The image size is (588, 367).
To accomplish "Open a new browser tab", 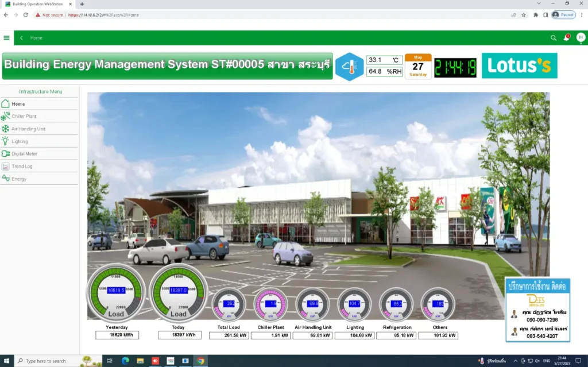I will [82, 4].
